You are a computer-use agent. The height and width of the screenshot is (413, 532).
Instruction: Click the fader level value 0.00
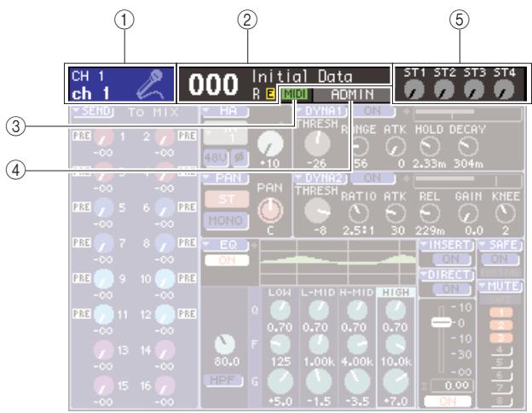point(452,386)
